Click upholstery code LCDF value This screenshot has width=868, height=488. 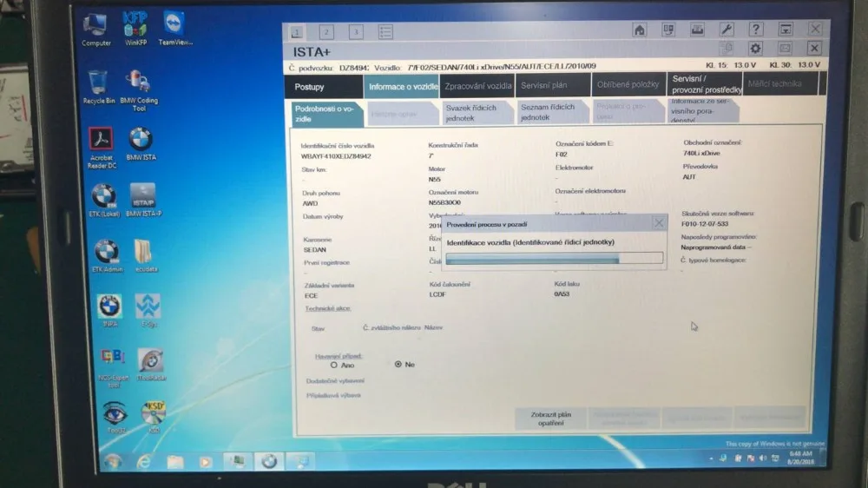pyautogui.click(x=437, y=294)
